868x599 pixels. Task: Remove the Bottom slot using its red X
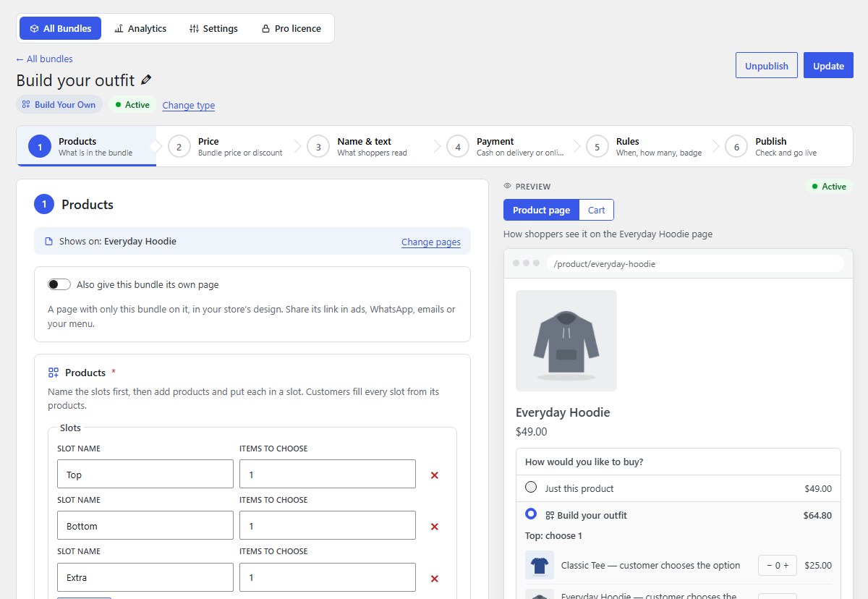(435, 527)
